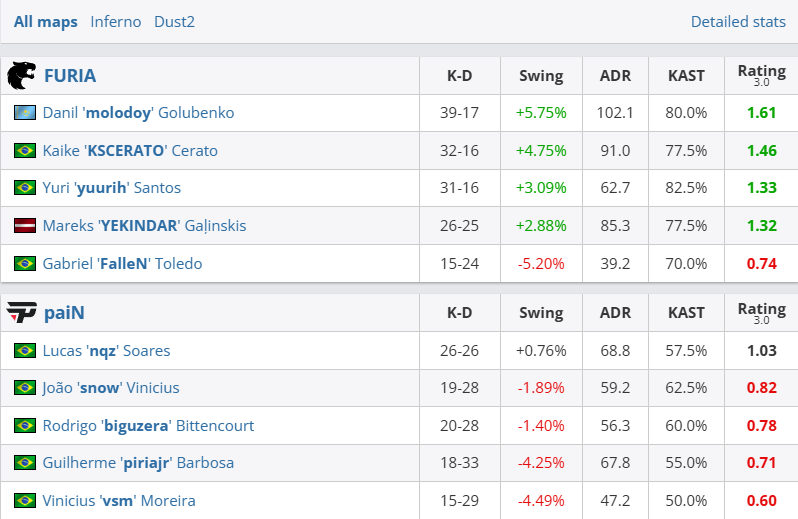Click the FURIA panther team logo

coord(21,75)
